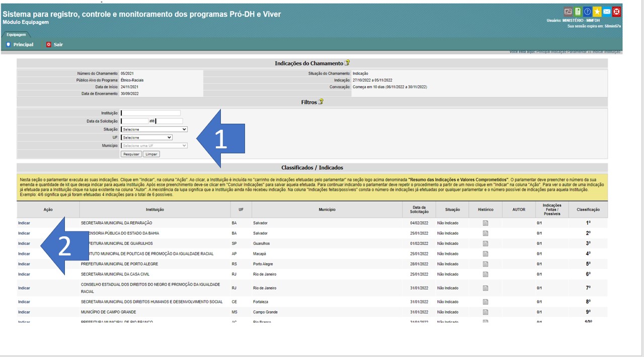
Task: Click help icon next to Indicações do Chamamento
Action: (347, 63)
